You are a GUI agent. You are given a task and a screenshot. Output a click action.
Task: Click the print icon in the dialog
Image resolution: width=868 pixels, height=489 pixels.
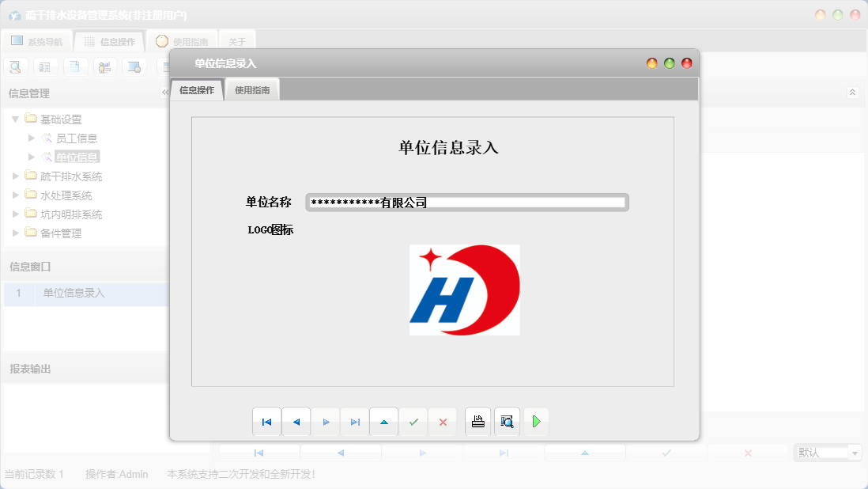(477, 421)
